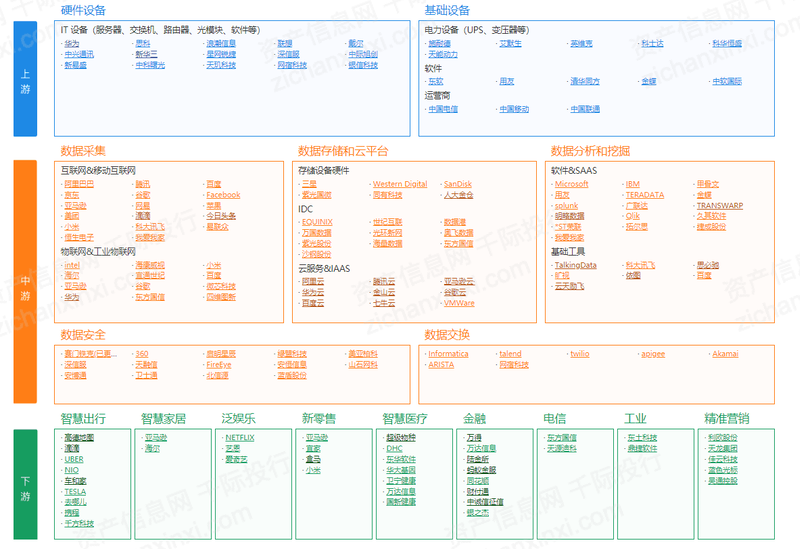Open the NETFLIX link under 泛娱乐

(x=240, y=438)
